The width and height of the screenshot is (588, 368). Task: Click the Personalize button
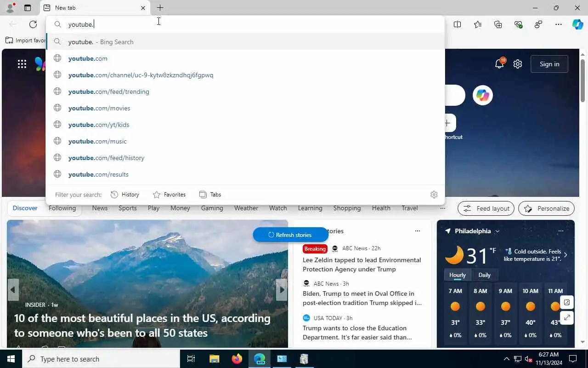547,208
